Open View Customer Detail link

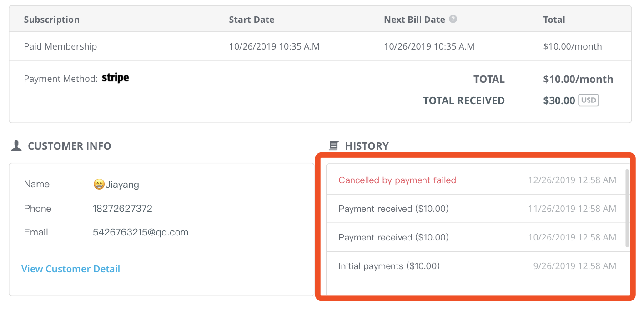(70, 269)
